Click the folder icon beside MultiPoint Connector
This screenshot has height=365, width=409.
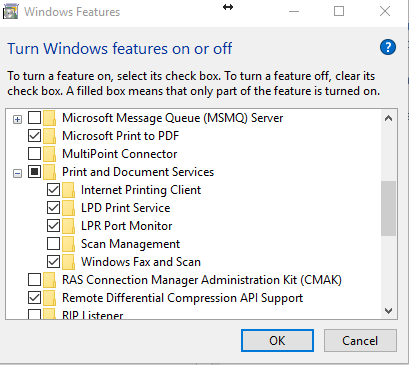[x=49, y=154]
